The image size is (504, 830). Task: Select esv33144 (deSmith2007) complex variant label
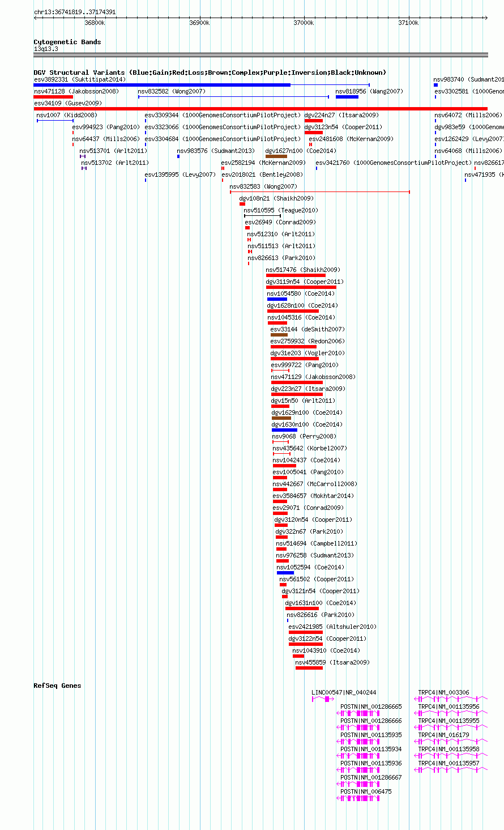(x=307, y=330)
